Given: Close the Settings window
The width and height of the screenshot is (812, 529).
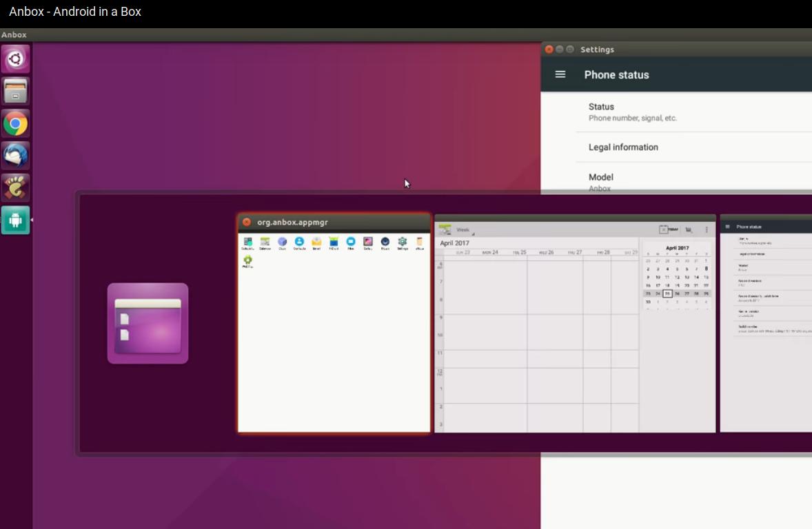Looking at the screenshot, I should pos(549,49).
